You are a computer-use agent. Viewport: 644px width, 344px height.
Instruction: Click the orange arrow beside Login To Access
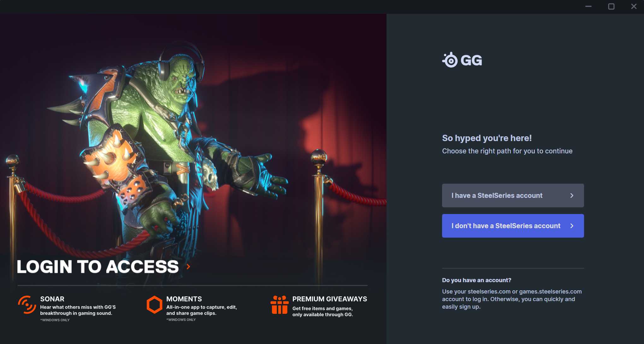click(x=188, y=267)
